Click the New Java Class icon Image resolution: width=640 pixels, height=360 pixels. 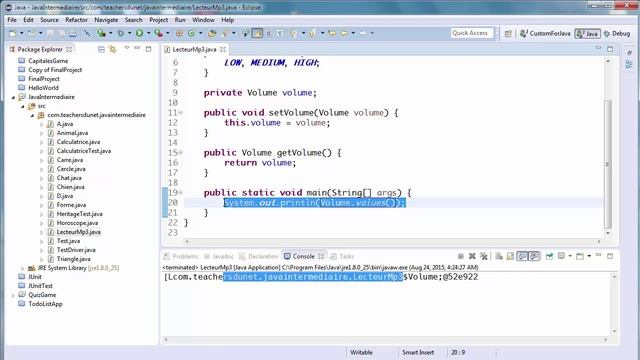click(191, 33)
